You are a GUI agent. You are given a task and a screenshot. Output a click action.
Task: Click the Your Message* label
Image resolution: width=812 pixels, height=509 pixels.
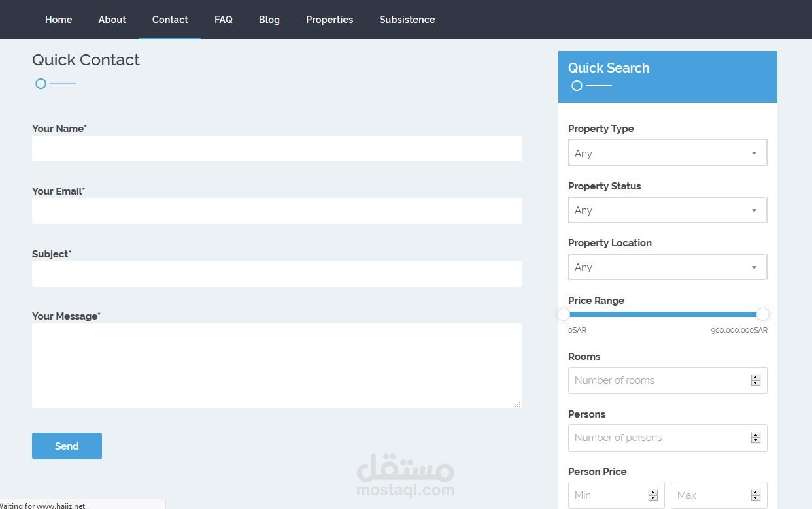[66, 316]
